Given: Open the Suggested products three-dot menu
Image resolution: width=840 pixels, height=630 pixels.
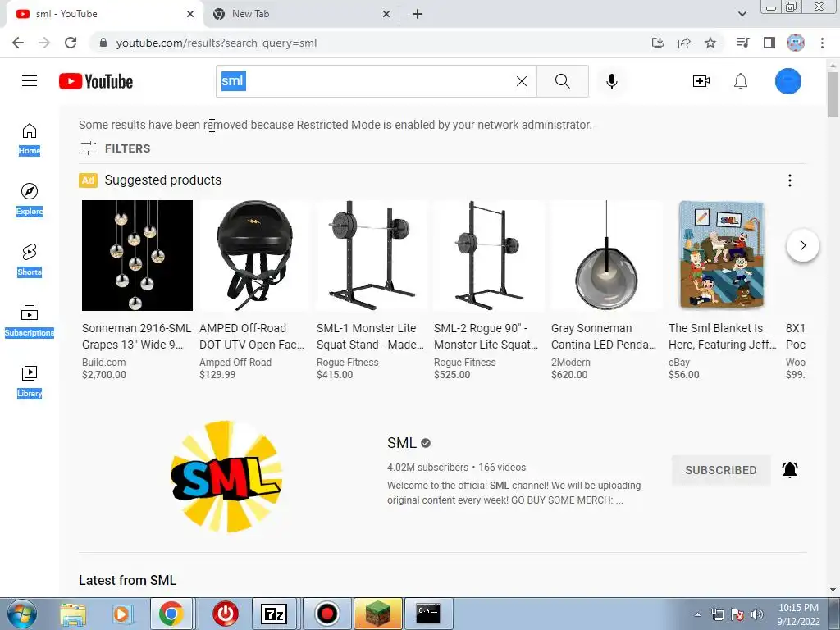Looking at the screenshot, I should click(x=790, y=180).
